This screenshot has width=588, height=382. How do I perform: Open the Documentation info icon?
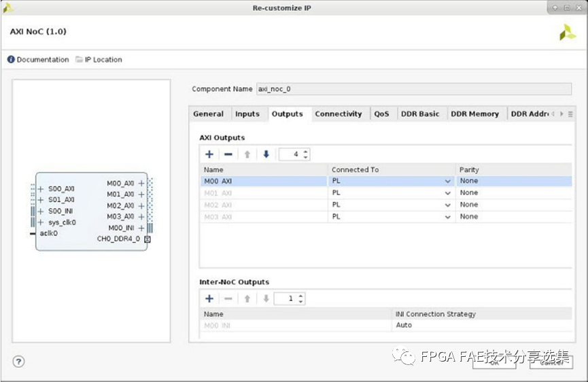pos(12,59)
